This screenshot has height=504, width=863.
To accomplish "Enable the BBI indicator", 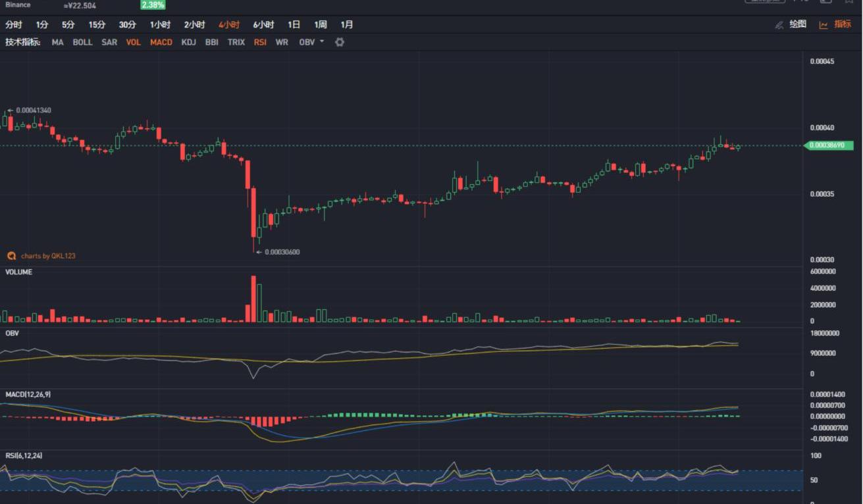I will point(211,42).
